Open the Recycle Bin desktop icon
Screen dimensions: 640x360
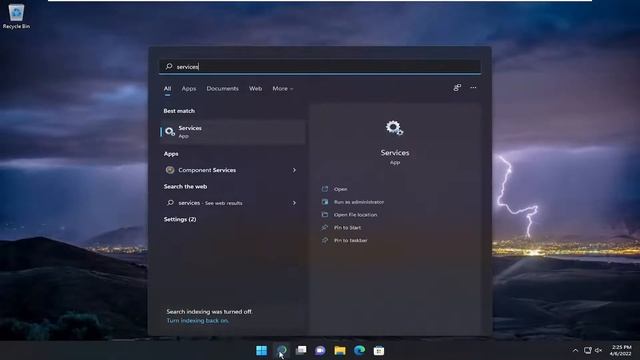(16, 17)
